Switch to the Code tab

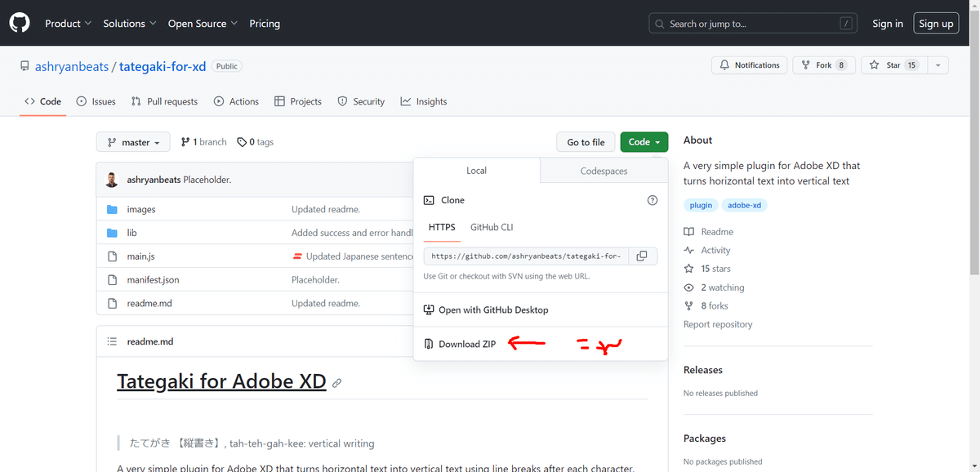pyautogui.click(x=42, y=101)
